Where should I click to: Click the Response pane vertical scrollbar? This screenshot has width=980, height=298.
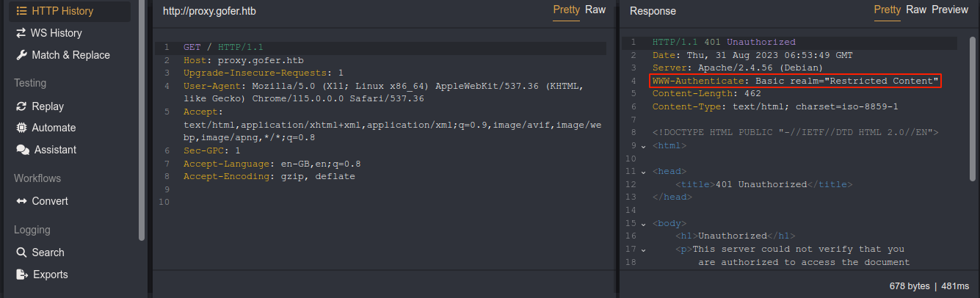click(x=973, y=110)
